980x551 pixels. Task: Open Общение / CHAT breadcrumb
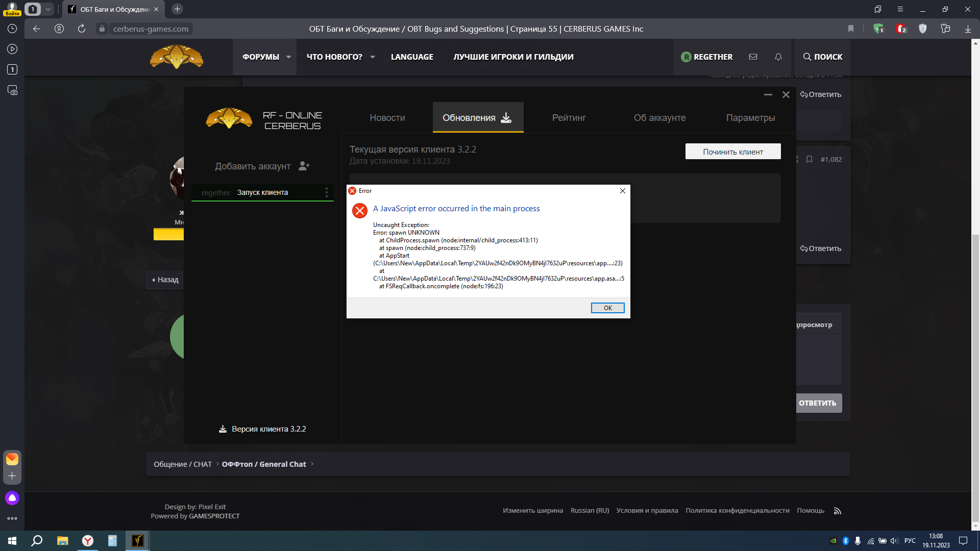(x=183, y=464)
